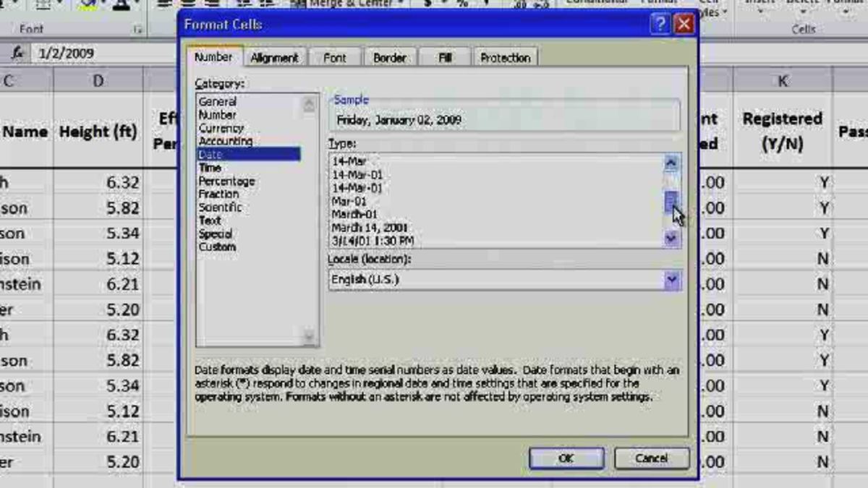The height and width of the screenshot is (488, 868).
Task: Click the Format Cells dialog help icon
Action: pyautogui.click(x=659, y=24)
